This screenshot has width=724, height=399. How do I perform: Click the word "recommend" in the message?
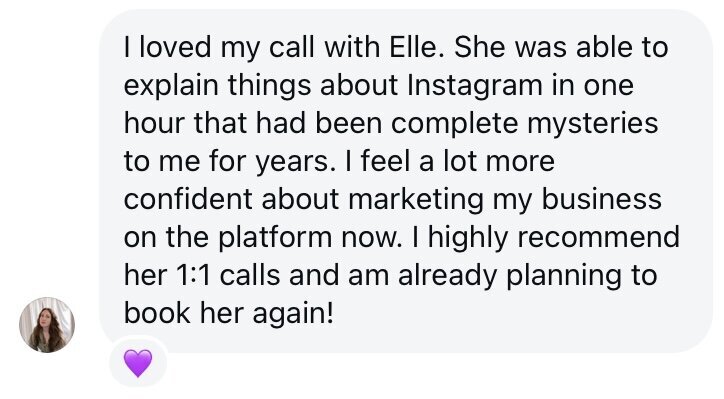(598, 237)
